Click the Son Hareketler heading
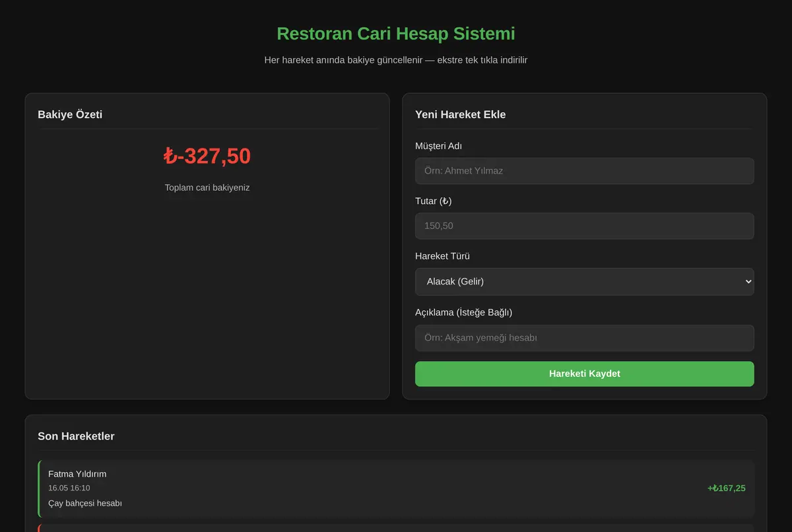The width and height of the screenshot is (792, 532). tap(76, 436)
